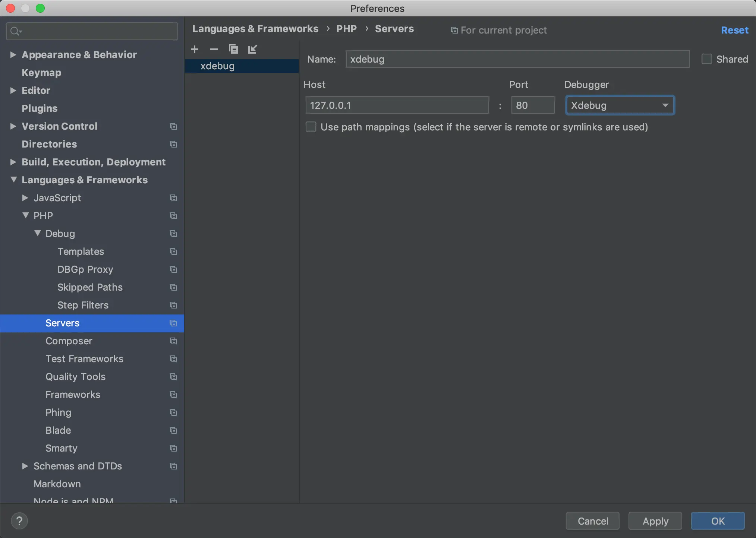Click the import servers arrow icon
756x538 pixels.
coord(253,49)
